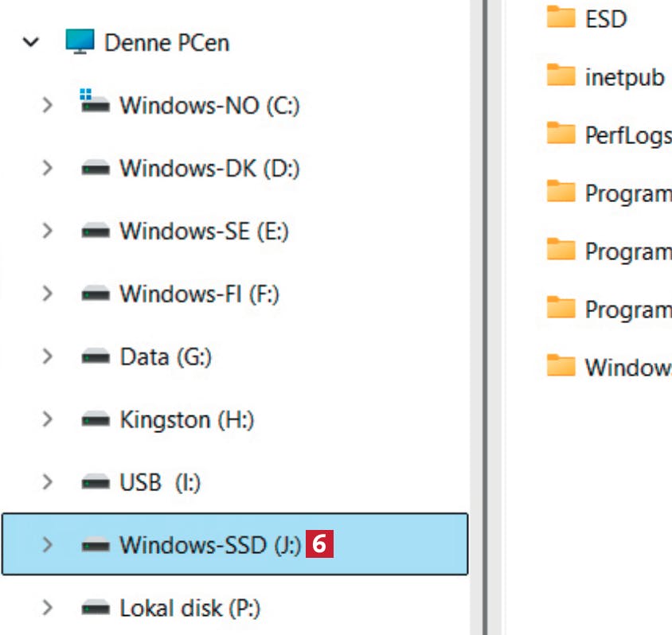Image resolution: width=672 pixels, height=635 pixels.
Task: Click the Windows-DK (D:) drive icon
Action: coord(96,168)
